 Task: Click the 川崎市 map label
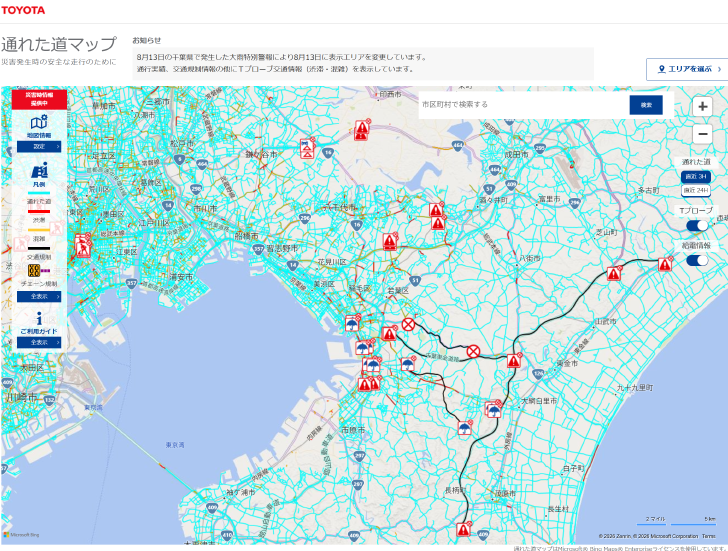[21, 397]
